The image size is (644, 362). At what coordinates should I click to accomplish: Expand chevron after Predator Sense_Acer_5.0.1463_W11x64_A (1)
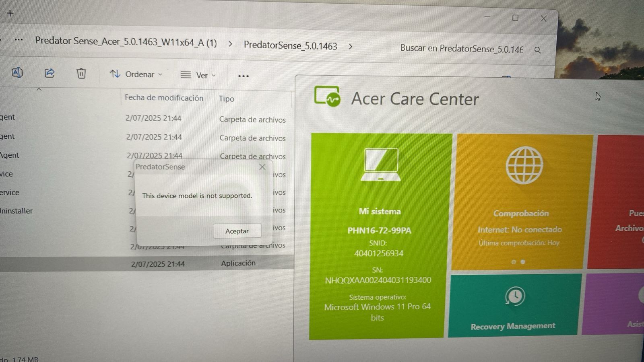click(x=230, y=44)
